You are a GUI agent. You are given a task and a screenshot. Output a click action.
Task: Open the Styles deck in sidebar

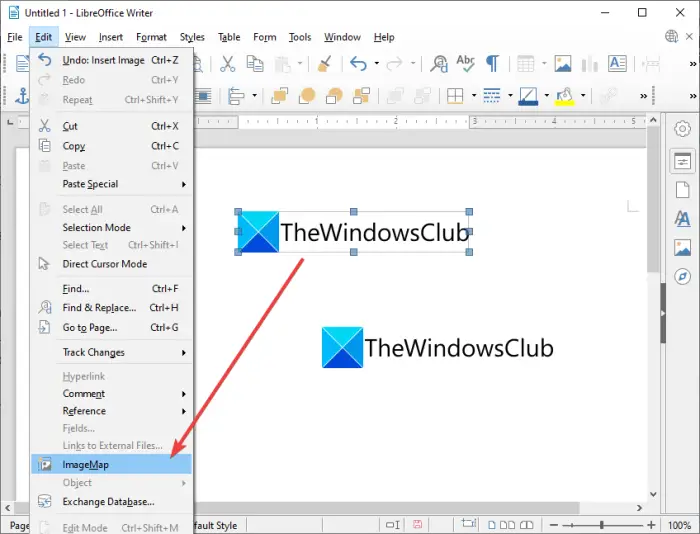coord(682,219)
